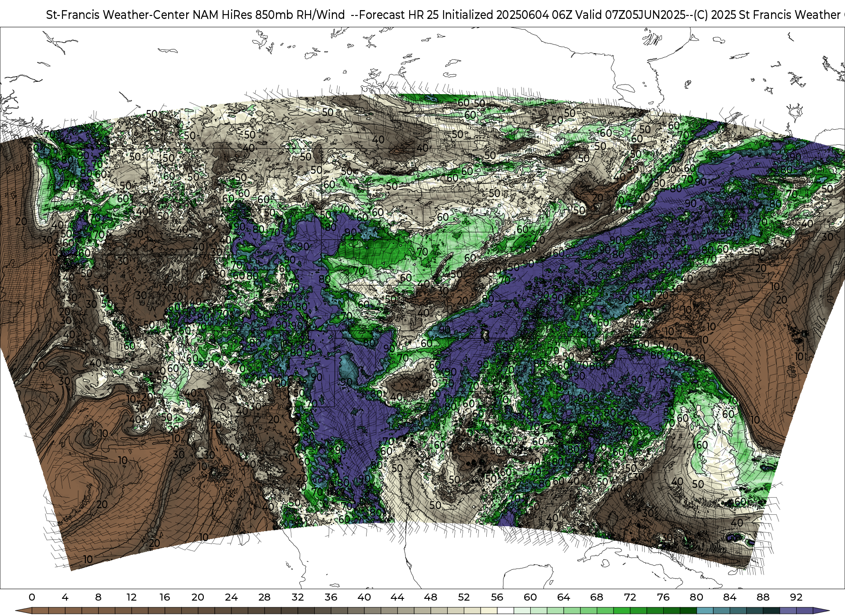Viewport: 845px width, 616px height.
Task: Click the 'St-Francis Weather-Center' title text
Action: point(118,15)
